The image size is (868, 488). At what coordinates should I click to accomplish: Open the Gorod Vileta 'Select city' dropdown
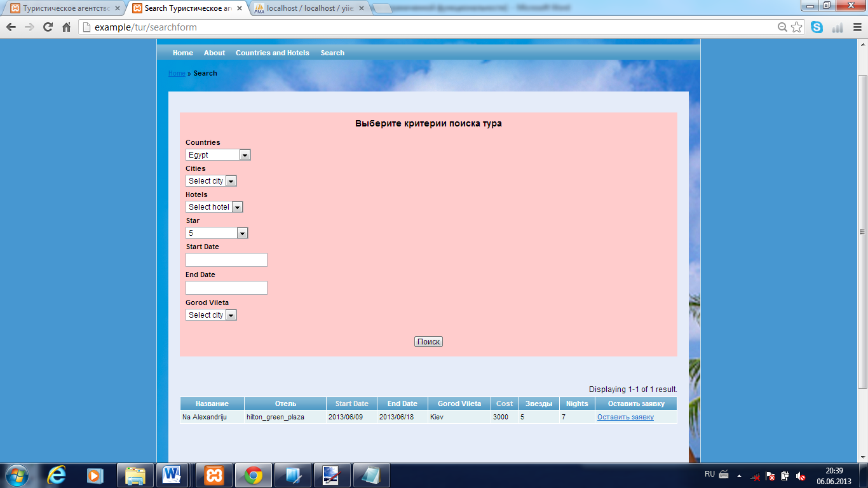211,315
